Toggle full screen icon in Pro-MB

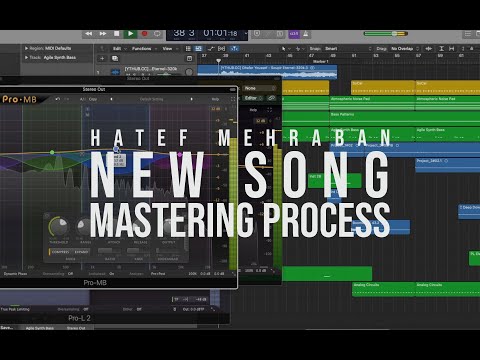(233, 99)
